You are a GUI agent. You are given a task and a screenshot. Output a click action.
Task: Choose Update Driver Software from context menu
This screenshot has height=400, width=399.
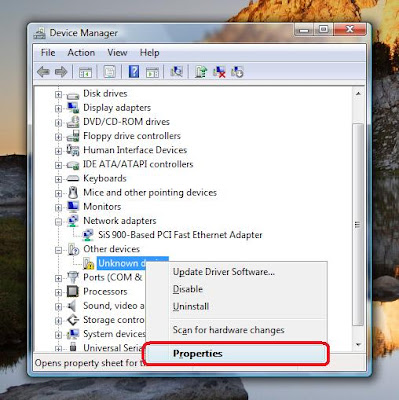click(x=236, y=272)
